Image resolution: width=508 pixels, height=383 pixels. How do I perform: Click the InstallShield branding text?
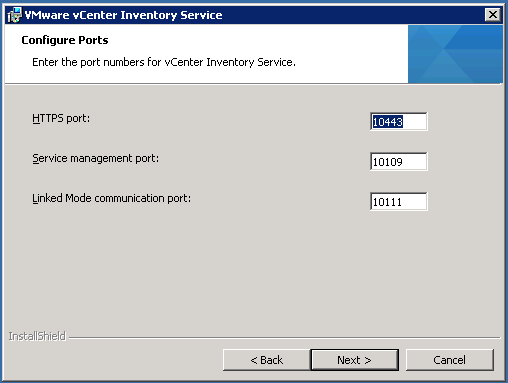click(37, 336)
